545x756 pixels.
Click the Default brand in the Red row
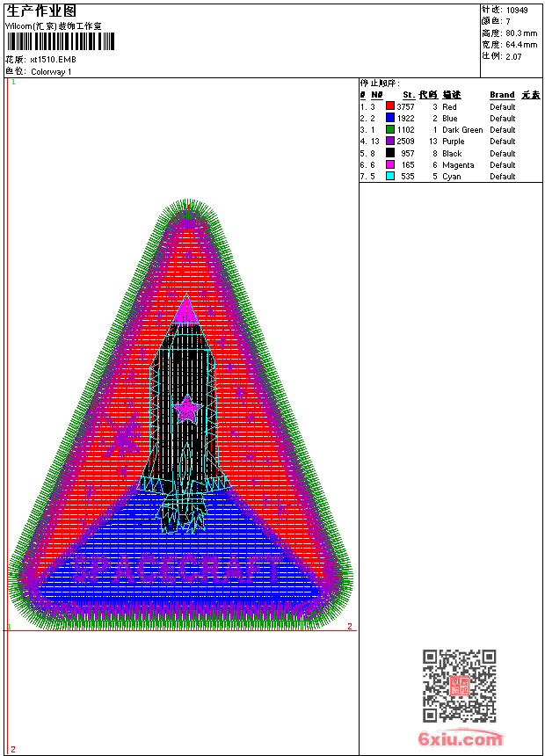pyautogui.click(x=503, y=107)
